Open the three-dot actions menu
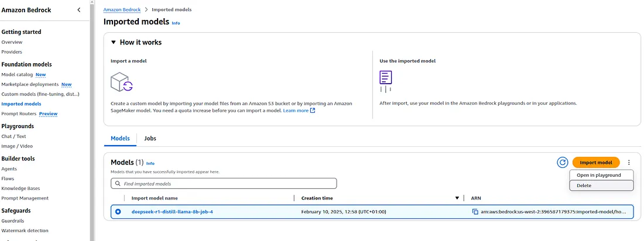This screenshot has height=241, width=644. coord(629,163)
